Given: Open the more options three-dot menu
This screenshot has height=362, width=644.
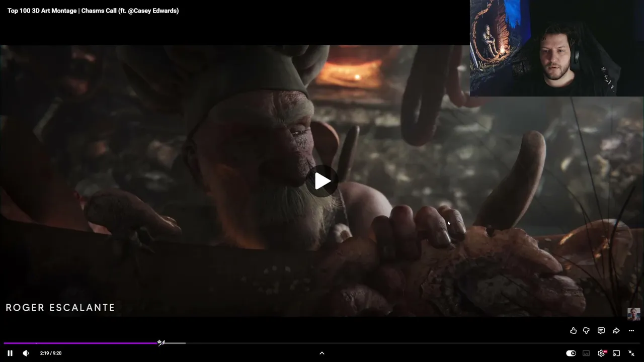Looking at the screenshot, I should pos(631,330).
